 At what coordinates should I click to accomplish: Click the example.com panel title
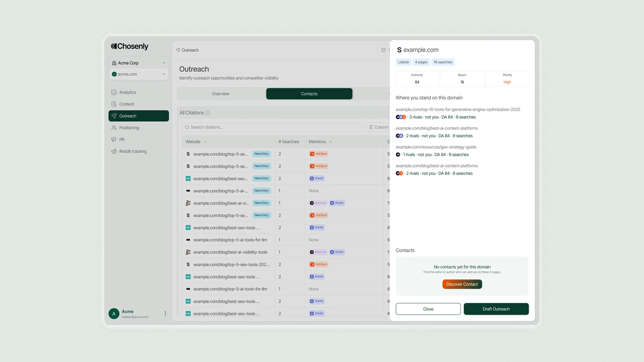[x=421, y=50]
